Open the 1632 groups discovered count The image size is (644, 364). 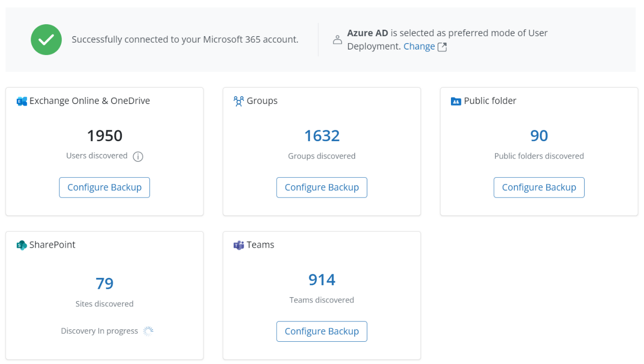(322, 136)
